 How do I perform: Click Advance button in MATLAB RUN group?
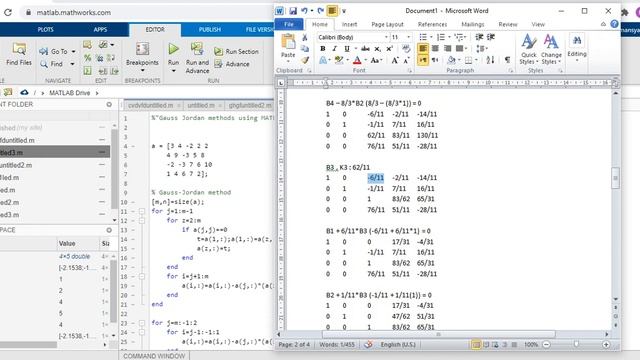(x=232, y=64)
